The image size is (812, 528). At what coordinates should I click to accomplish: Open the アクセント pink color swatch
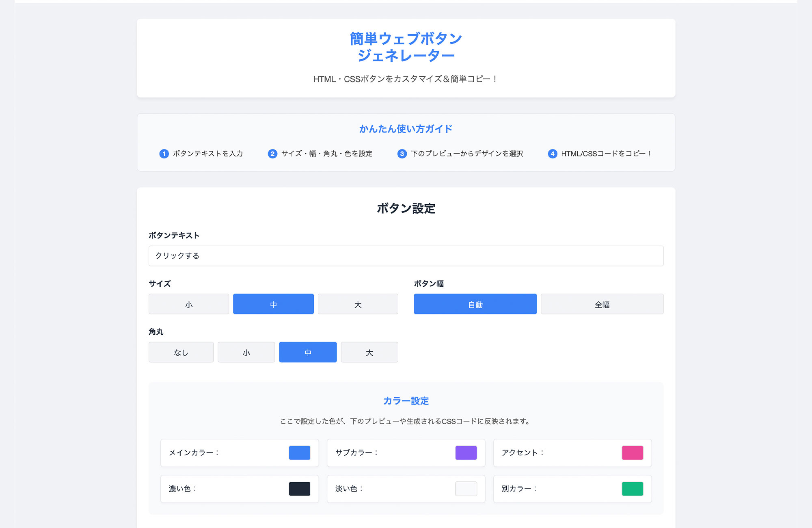coord(633,453)
